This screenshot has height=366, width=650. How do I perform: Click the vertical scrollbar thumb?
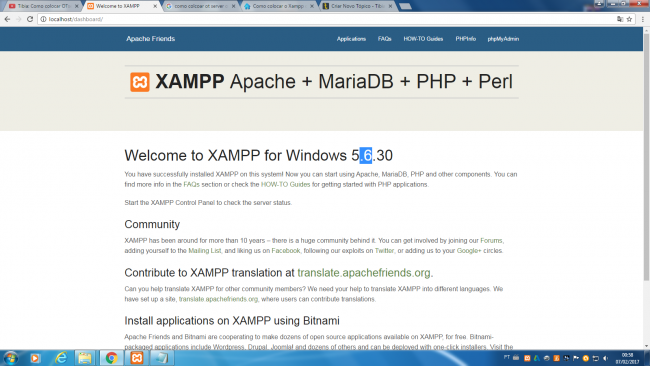(646, 157)
